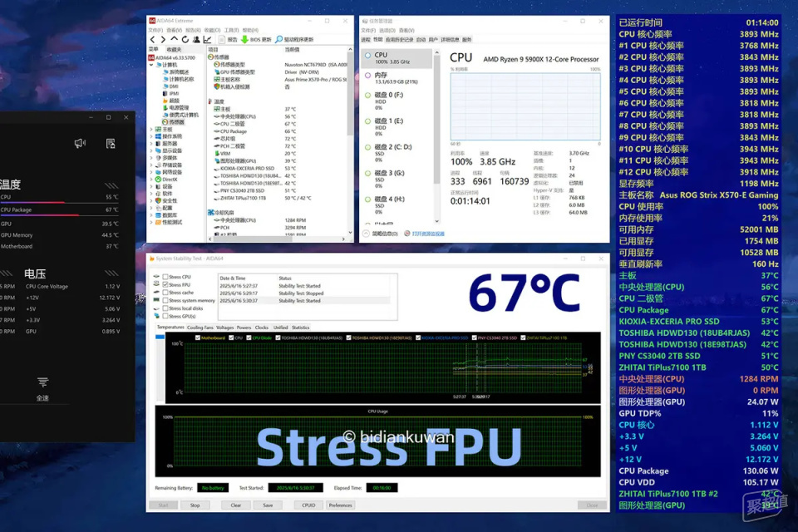Open graph chart icon in AIDA64 toolbar

208,39
